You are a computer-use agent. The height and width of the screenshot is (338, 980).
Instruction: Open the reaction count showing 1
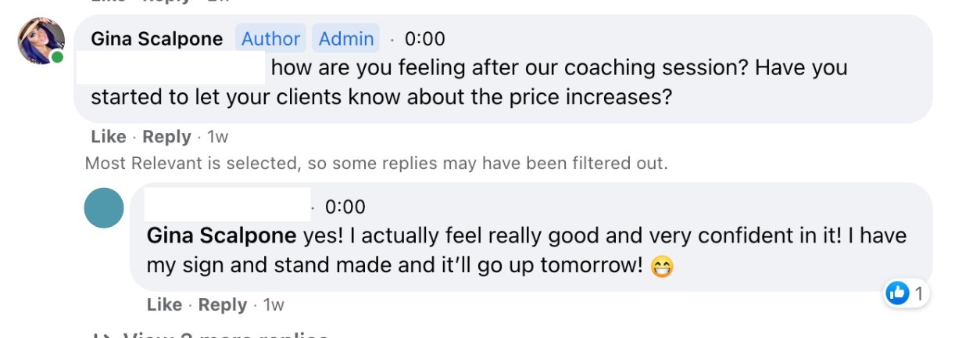[x=919, y=293]
